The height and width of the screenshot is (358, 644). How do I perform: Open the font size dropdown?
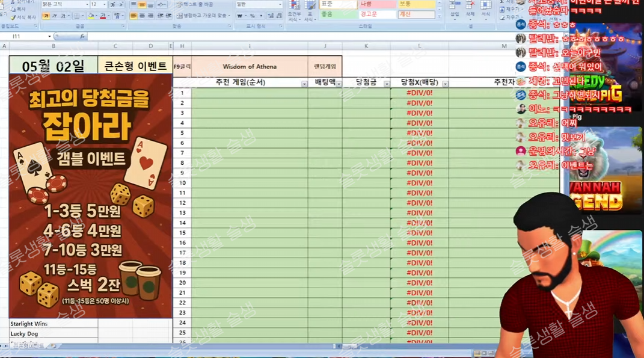click(x=104, y=5)
